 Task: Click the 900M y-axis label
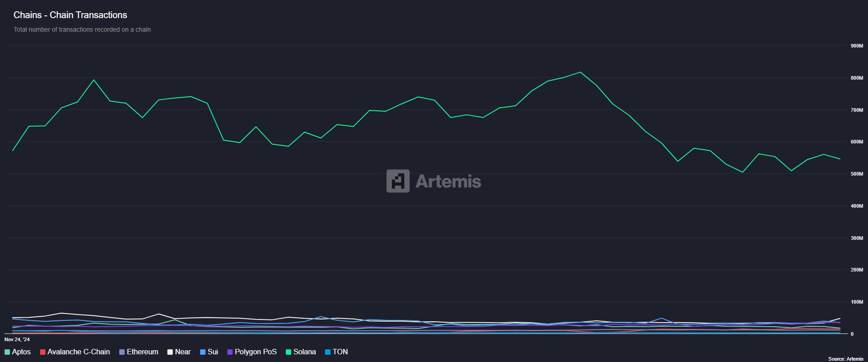coord(856,46)
